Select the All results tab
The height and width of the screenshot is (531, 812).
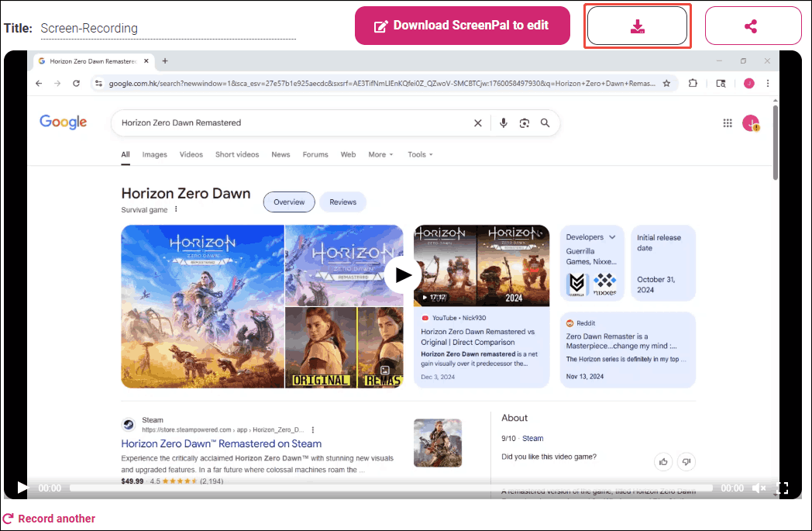coord(126,154)
